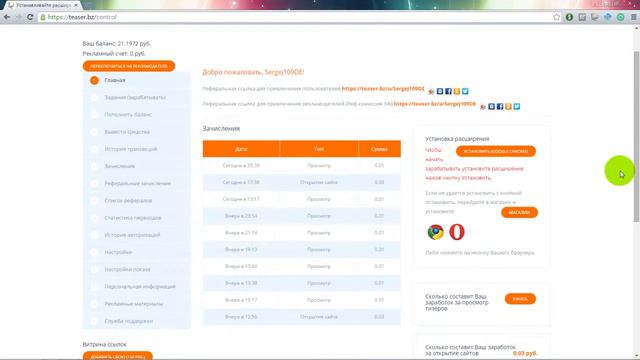Click first share icon of advertiser referral link
Viewport: 640px width, 360px height.
[x=483, y=107]
